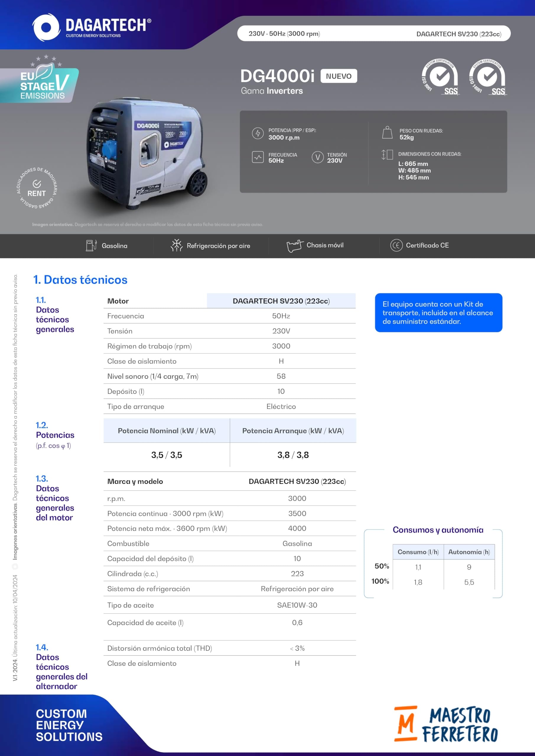Click the NUEVO badge next to DG4000i
The image size is (535, 756).
339,76
